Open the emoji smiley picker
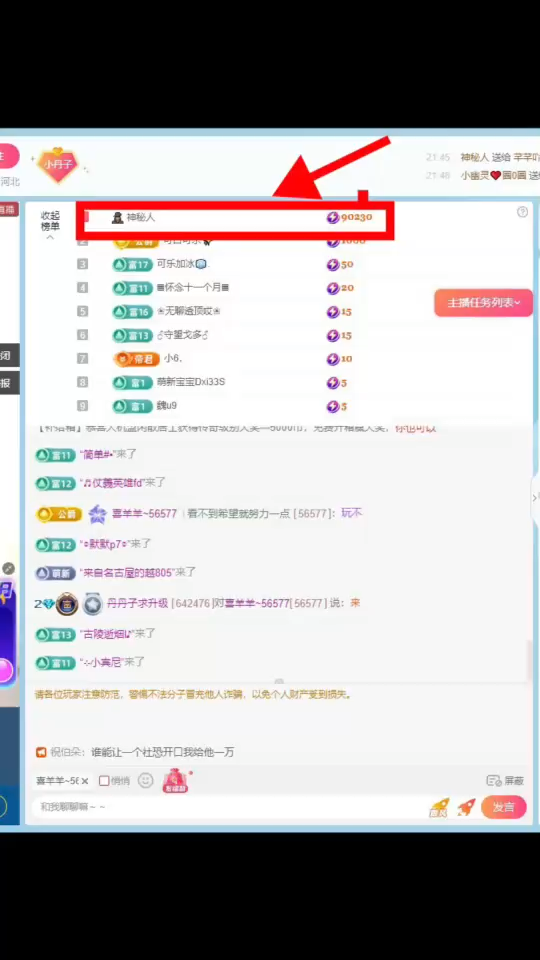The image size is (540, 960). click(146, 781)
